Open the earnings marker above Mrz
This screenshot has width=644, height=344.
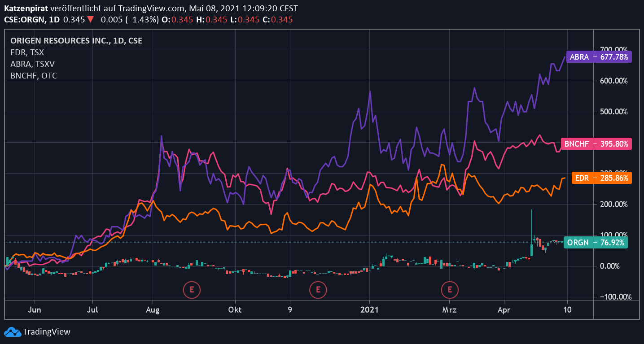pos(450,290)
